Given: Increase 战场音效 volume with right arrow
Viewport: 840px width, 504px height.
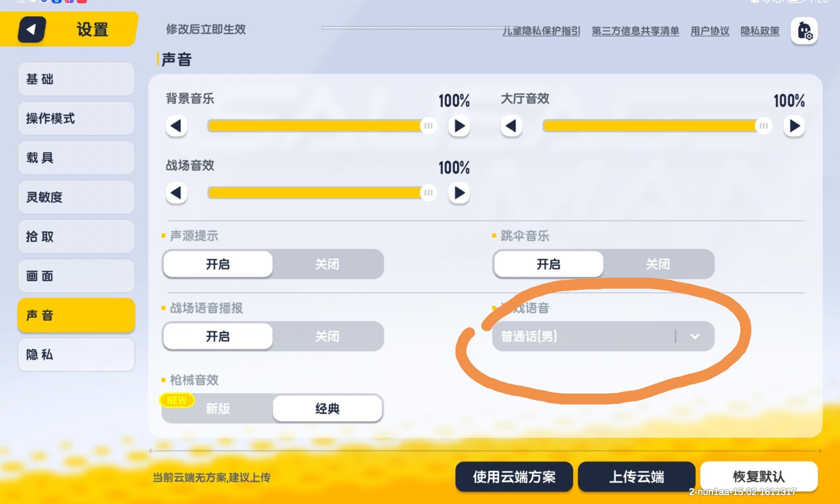Looking at the screenshot, I should [x=459, y=193].
